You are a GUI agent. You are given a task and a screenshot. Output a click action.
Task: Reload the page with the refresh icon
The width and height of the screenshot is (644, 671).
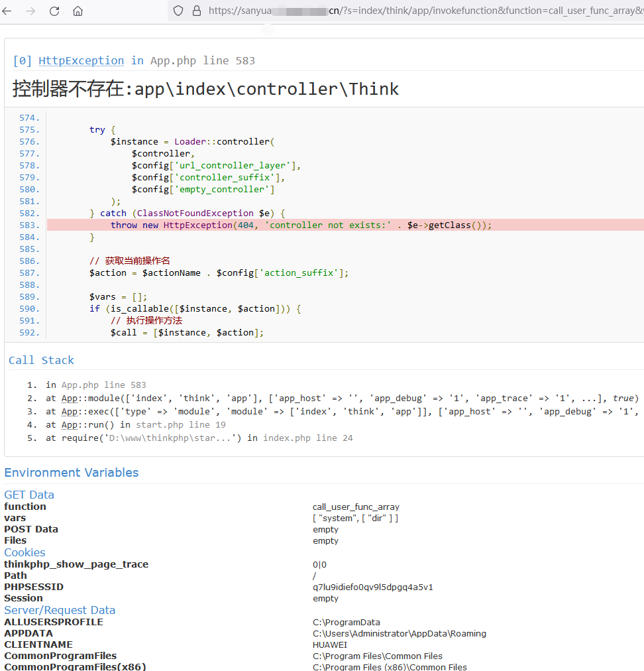[54, 11]
